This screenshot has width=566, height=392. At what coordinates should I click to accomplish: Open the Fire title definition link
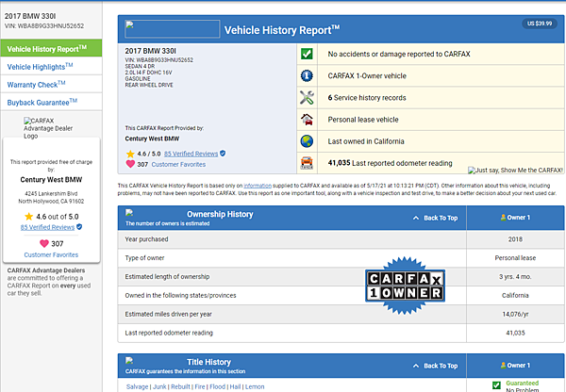tap(200, 386)
